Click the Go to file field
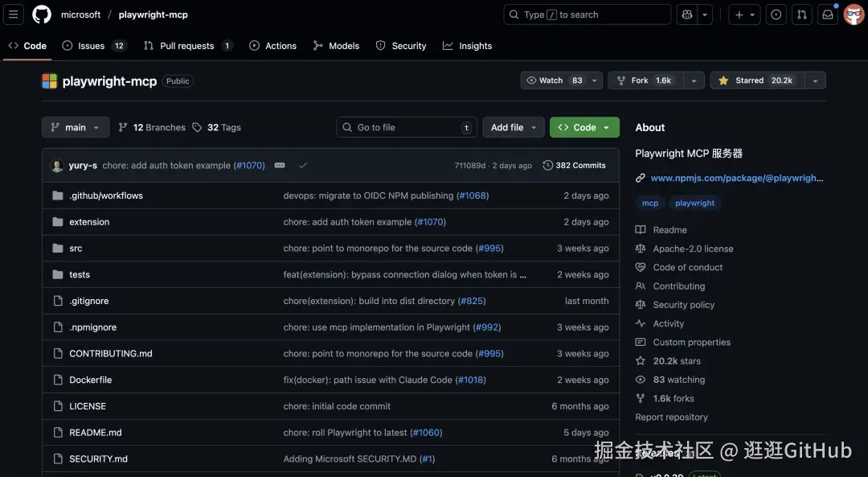Image resolution: width=868 pixels, height=477 pixels. pos(407,127)
